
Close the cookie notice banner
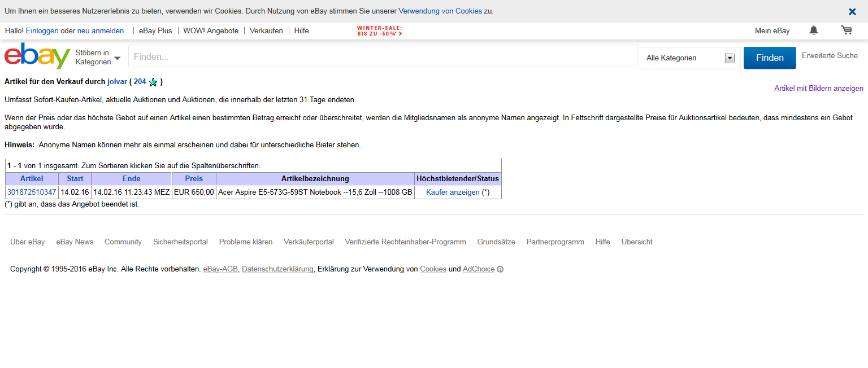(x=852, y=11)
